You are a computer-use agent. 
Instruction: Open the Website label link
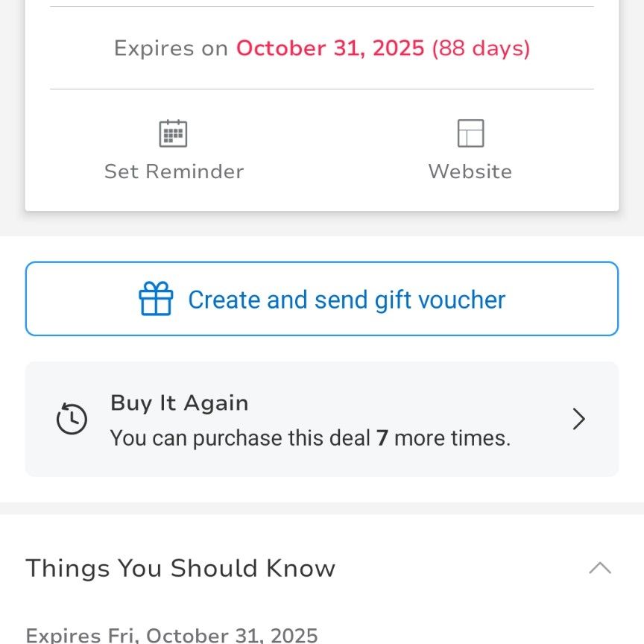470,171
